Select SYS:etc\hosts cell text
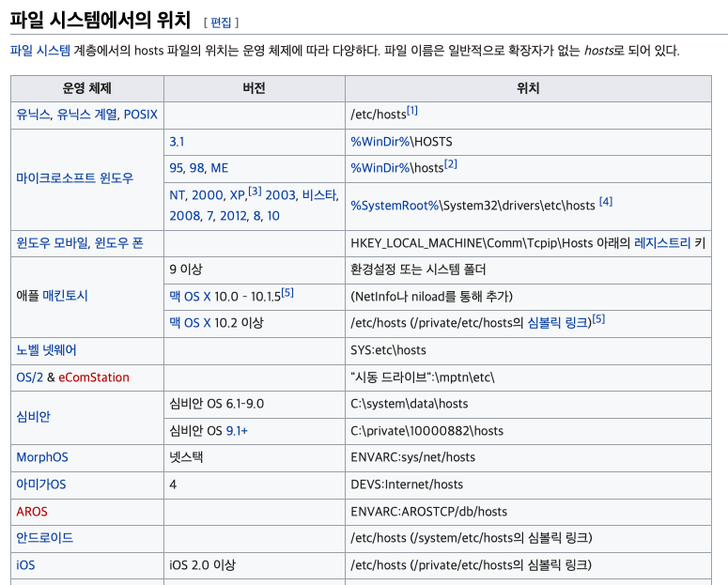 point(388,350)
